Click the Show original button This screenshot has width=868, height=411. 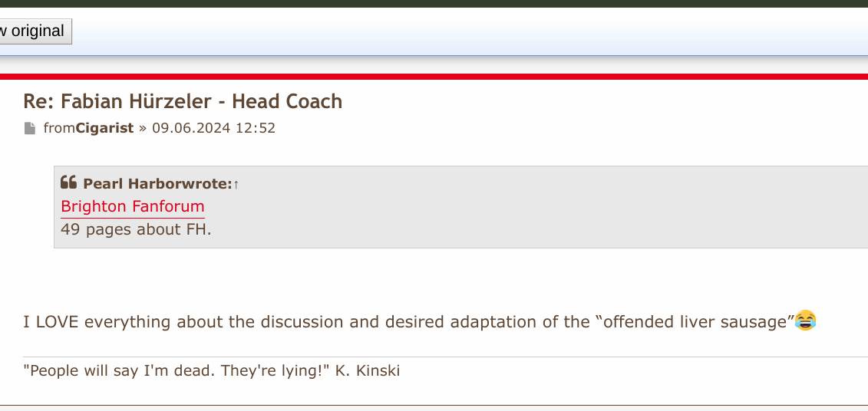click(35, 31)
